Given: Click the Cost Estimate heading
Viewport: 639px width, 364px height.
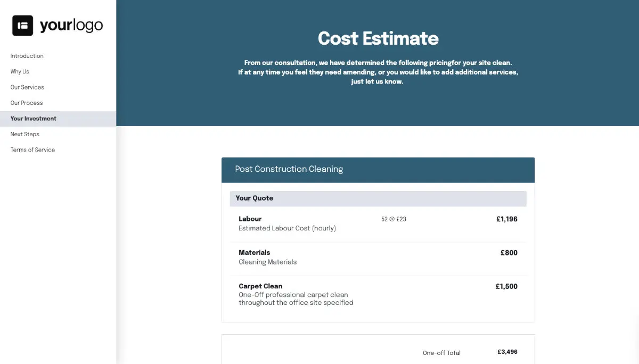Looking at the screenshot, I should tap(378, 38).
